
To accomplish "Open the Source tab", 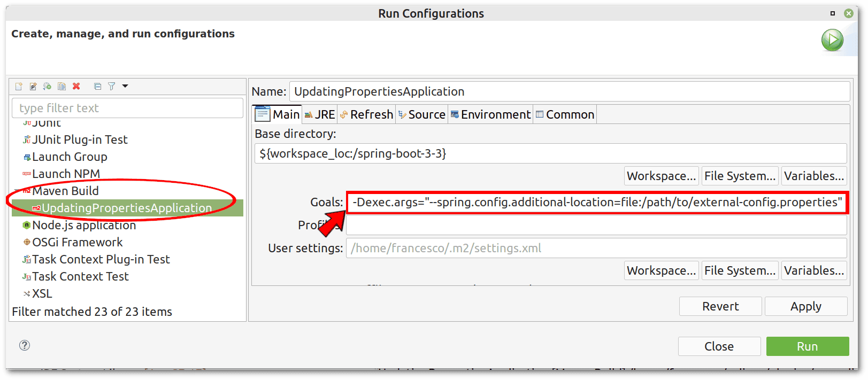I will click(x=422, y=114).
